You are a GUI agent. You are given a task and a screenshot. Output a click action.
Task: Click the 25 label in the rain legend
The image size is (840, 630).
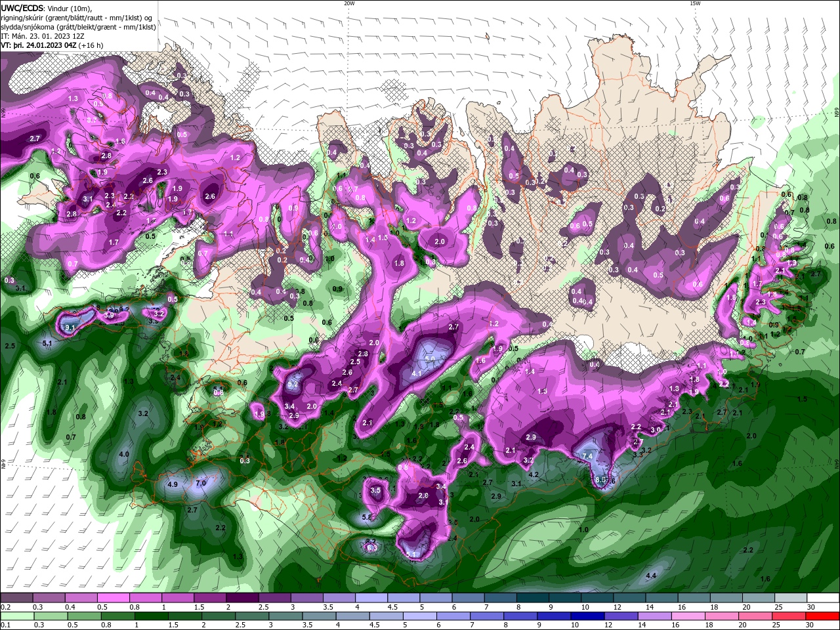pos(777,625)
